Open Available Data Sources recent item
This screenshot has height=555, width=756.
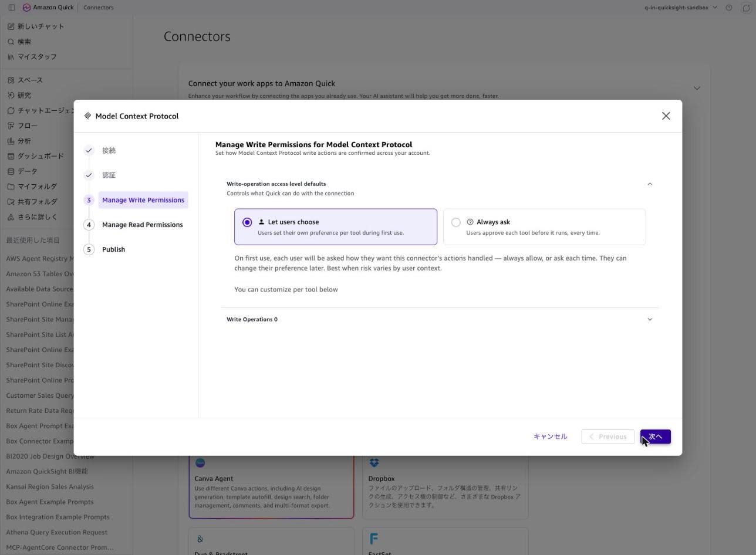tap(40, 289)
